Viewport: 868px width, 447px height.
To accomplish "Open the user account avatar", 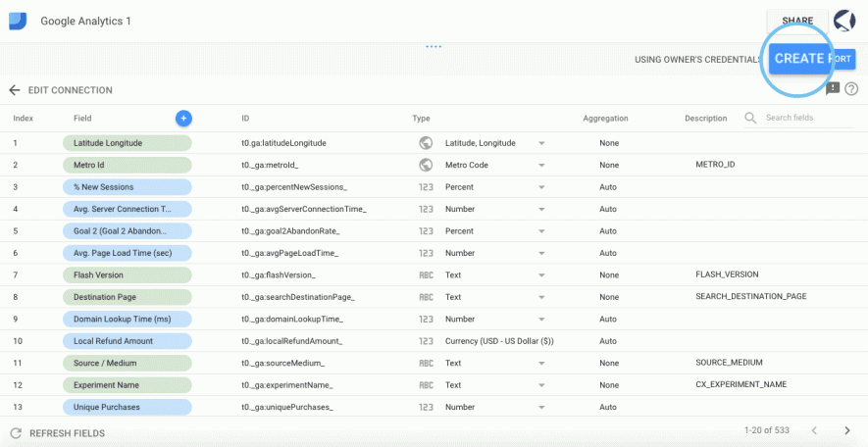I will pos(844,21).
